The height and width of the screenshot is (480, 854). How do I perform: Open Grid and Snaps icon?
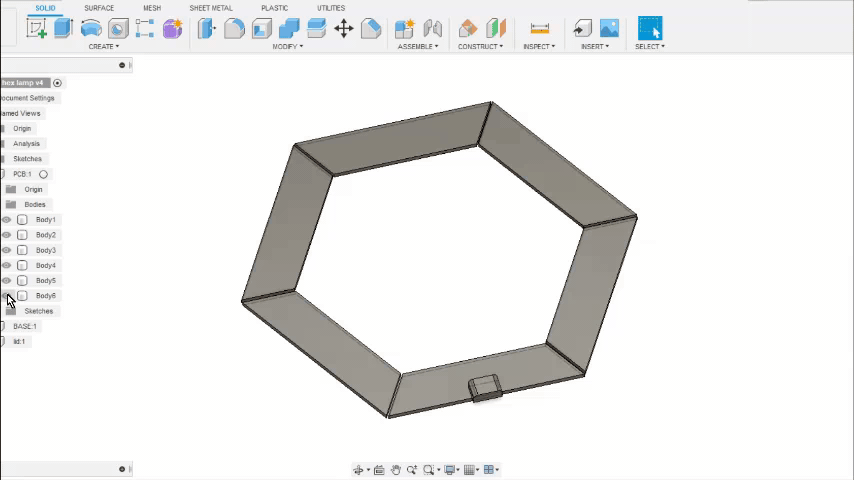(469, 470)
